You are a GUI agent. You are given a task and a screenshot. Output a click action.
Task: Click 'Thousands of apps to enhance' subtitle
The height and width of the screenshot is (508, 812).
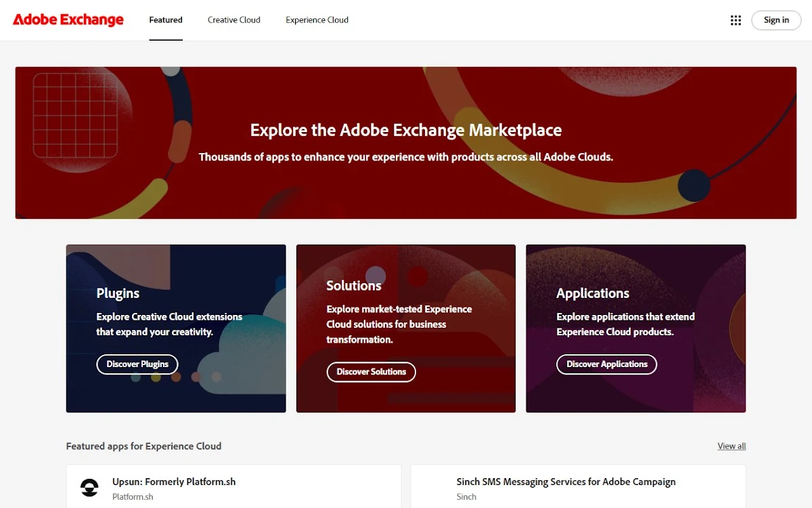[406, 157]
